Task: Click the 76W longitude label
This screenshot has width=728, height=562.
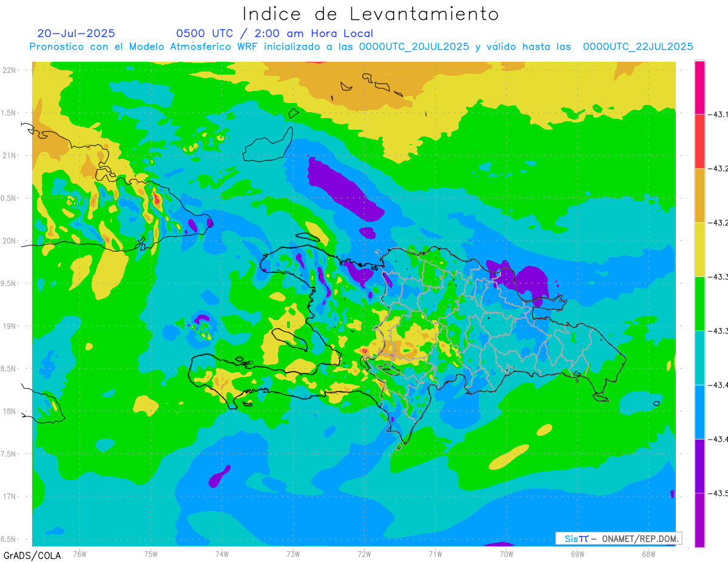Action: pyautogui.click(x=80, y=554)
